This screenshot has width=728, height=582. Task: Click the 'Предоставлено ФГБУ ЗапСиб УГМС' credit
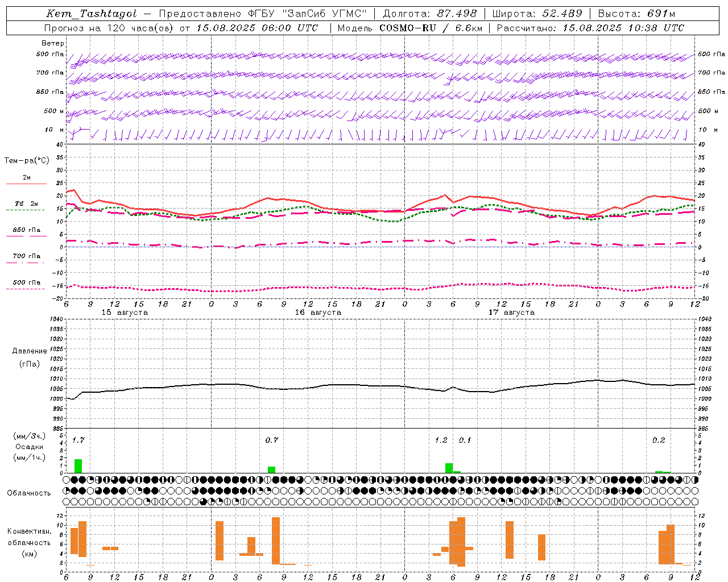coord(263,14)
